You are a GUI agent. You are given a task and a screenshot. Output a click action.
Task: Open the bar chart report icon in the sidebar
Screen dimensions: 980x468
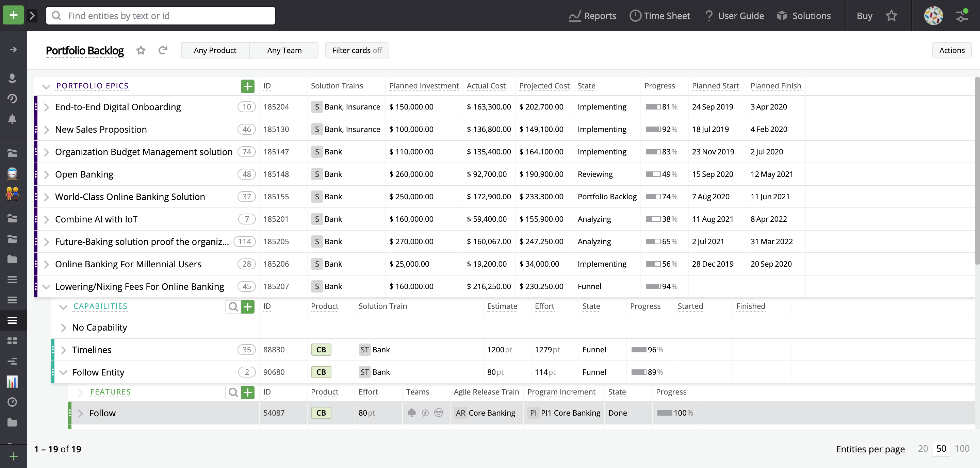coord(12,381)
